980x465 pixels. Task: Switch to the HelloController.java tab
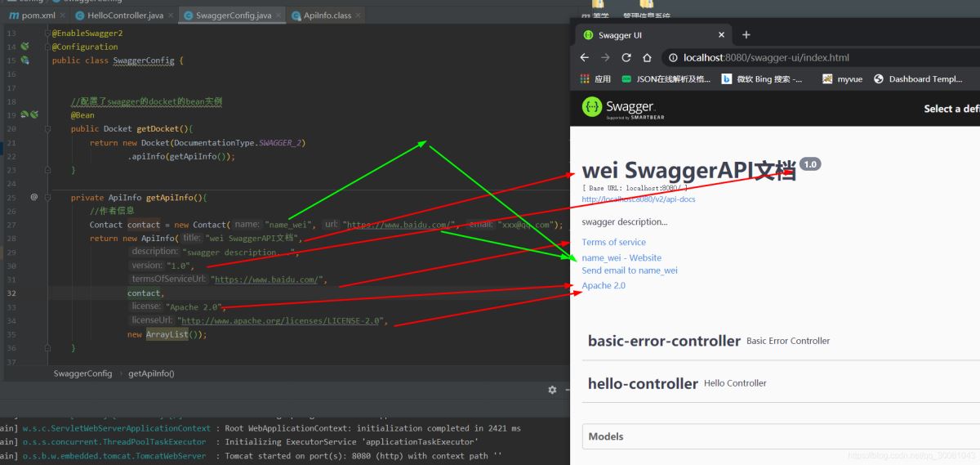[118, 16]
